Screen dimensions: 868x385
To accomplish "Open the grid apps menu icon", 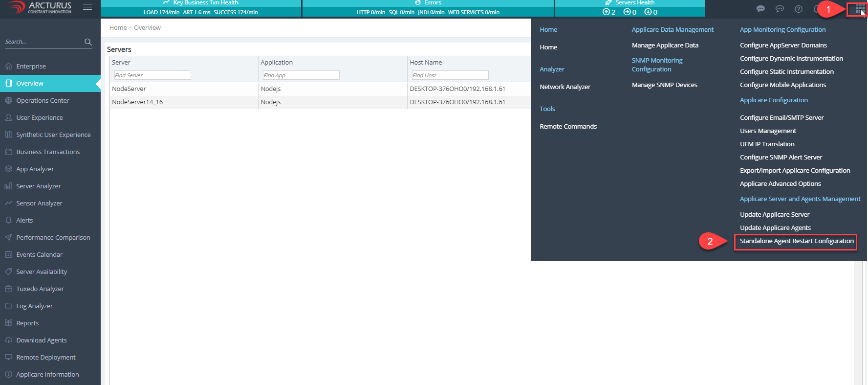I will pyautogui.click(x=859, y=9).
